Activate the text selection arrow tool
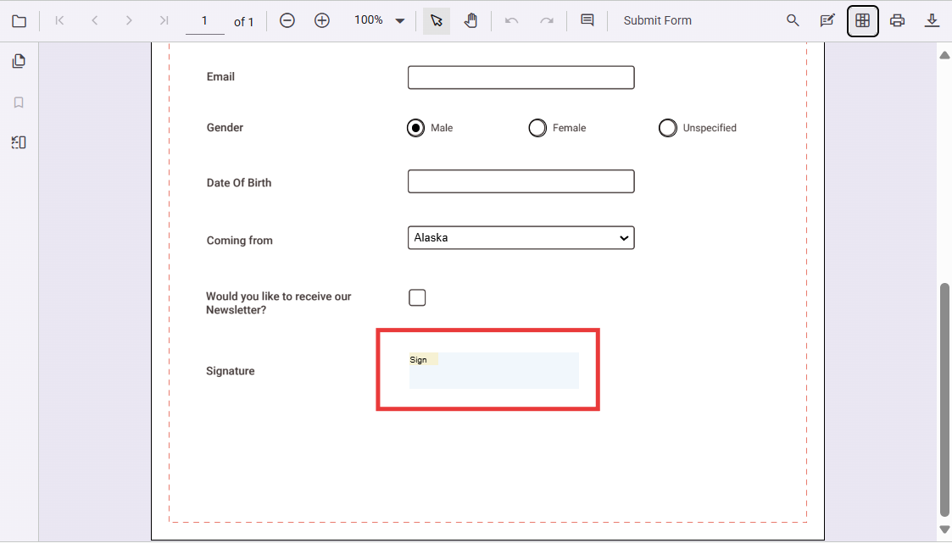This screenshot has height=560, width=952. 436,20
